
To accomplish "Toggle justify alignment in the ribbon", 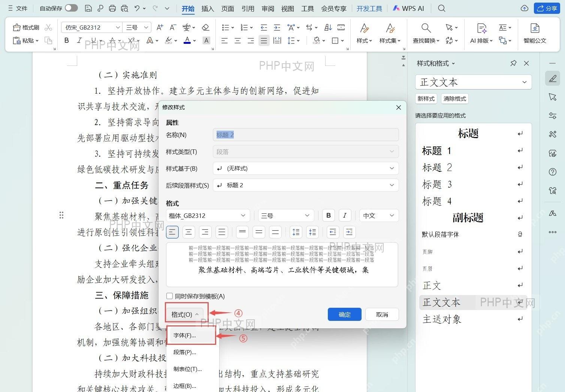I will [264, 40].
